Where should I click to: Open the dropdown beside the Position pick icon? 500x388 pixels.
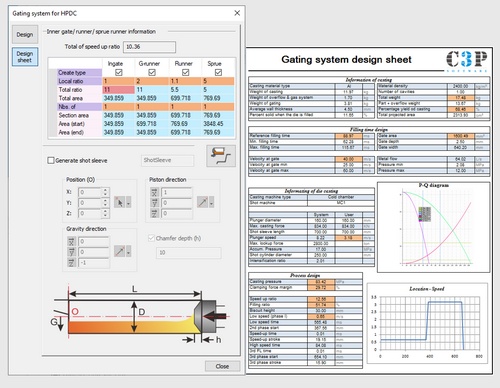click(128, 202)
